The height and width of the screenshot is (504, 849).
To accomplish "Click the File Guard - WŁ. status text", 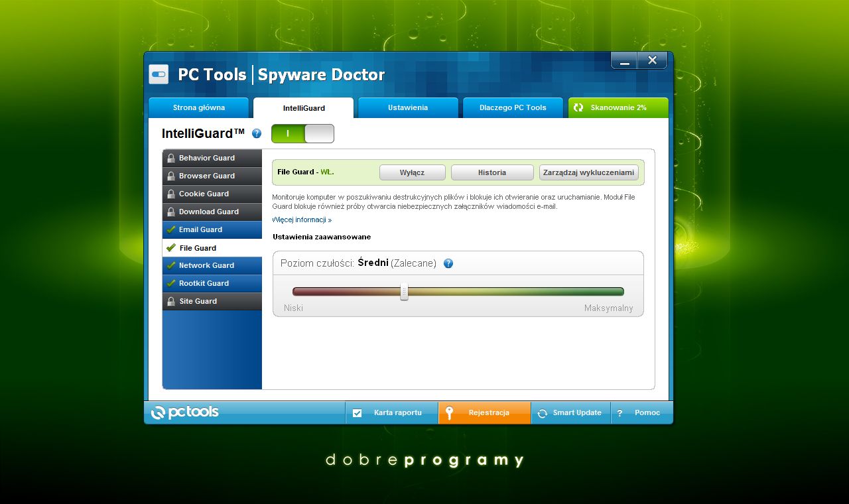I will point(306,172).
